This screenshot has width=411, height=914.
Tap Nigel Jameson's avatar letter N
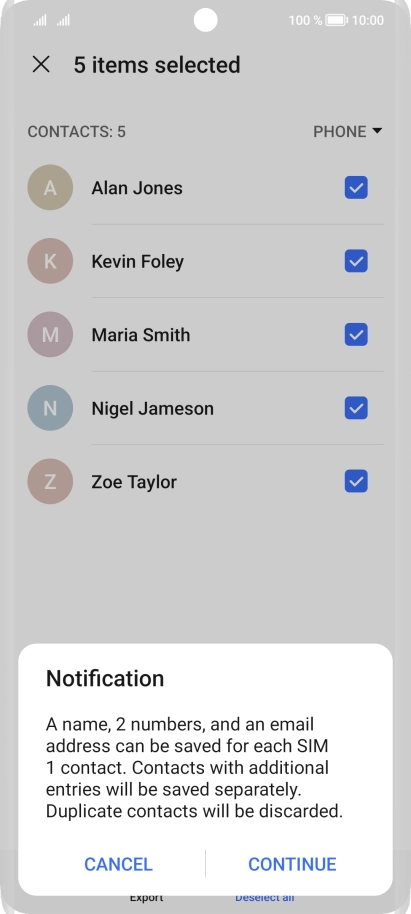pyautogui.click(x=50, y=408)
